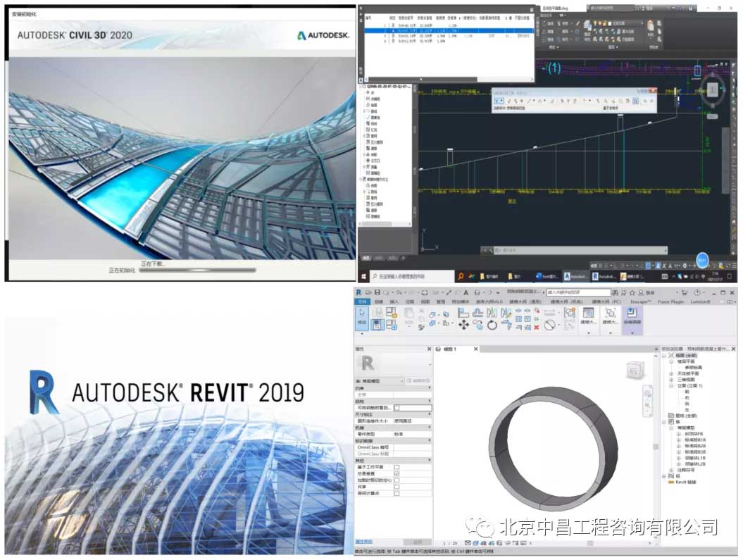Click the Open folder icon in Revit's quick access toolbar

tap(368, 292)
